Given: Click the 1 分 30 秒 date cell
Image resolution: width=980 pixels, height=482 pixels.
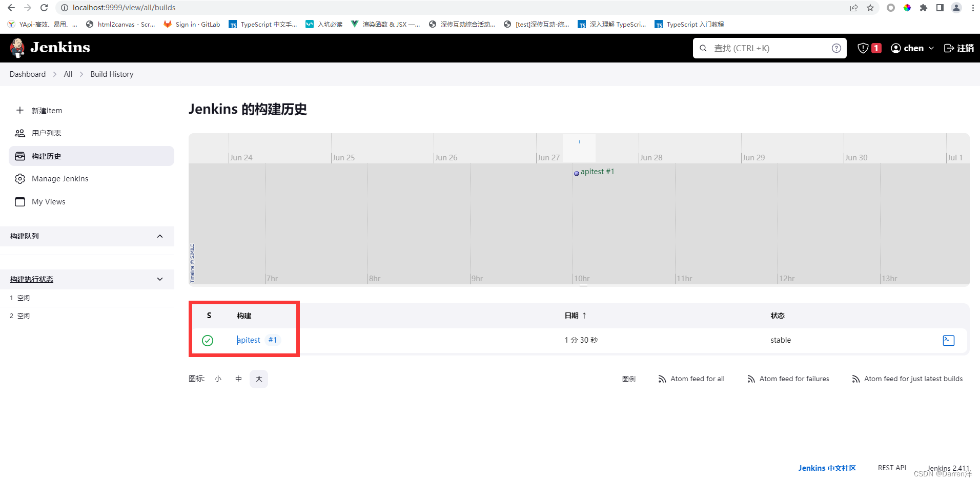Looking at the screenshot, I should 581,340.
